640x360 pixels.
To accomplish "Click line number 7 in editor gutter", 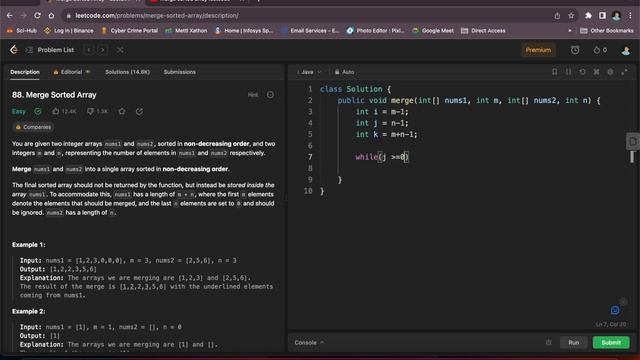I will coord(310,157).
